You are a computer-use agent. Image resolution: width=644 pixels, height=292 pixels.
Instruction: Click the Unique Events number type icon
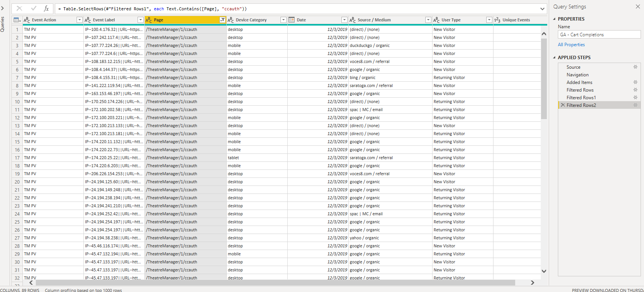click(497, 20)
